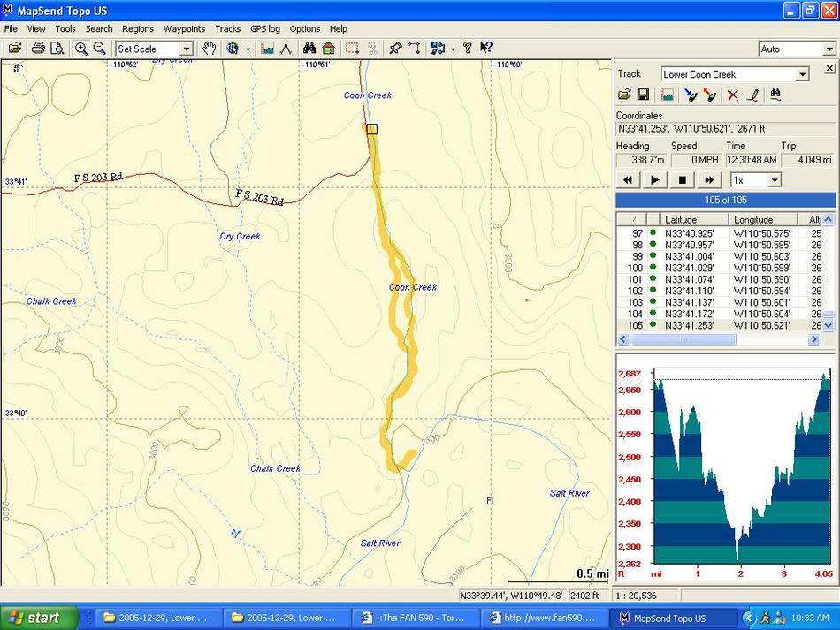Click the track position square marker on map
Screen dimensions: 840x630
tap(371, 129)
